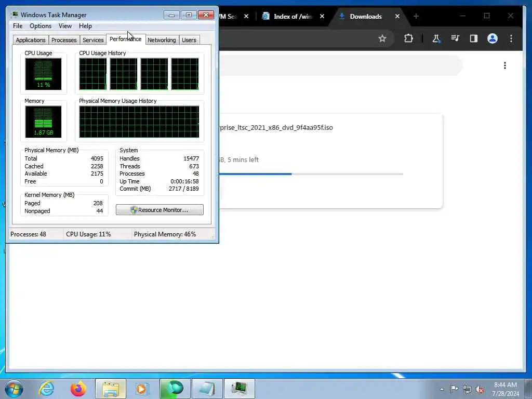
Task: Click the Up Time value 0:00:16:58
Action: pyautogui.click(x=184, y=181)
